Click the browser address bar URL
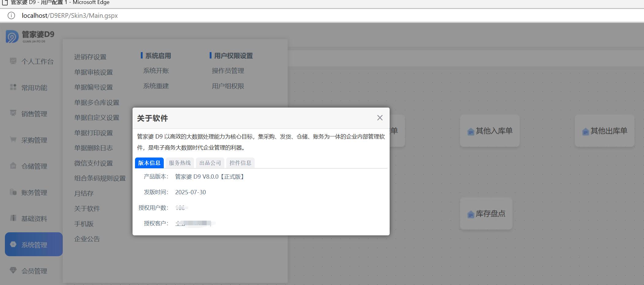644x285 pixels. point(70,16)
